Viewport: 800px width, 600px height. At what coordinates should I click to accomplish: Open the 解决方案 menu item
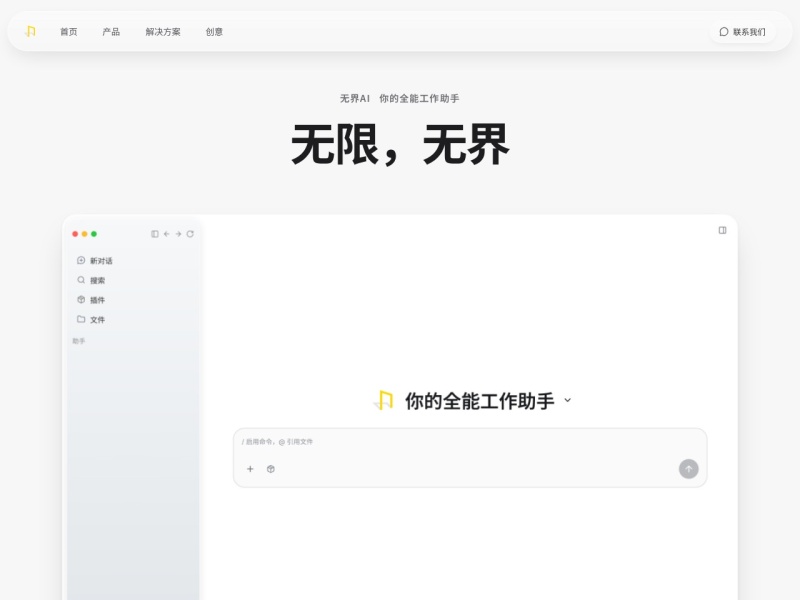163,32
